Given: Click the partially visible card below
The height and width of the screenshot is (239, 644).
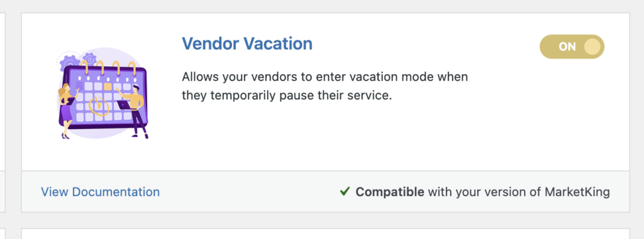Looking at the screenshot, I should tap(325, 234).
